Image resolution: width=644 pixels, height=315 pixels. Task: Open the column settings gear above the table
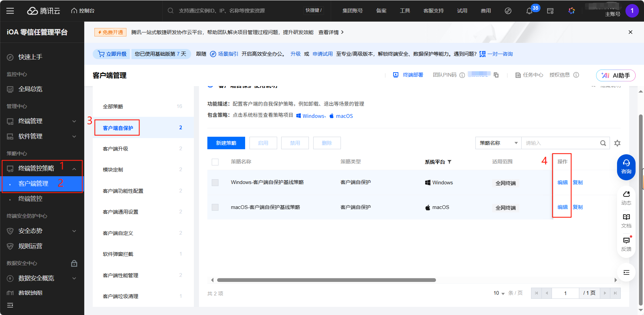[618, 143]
